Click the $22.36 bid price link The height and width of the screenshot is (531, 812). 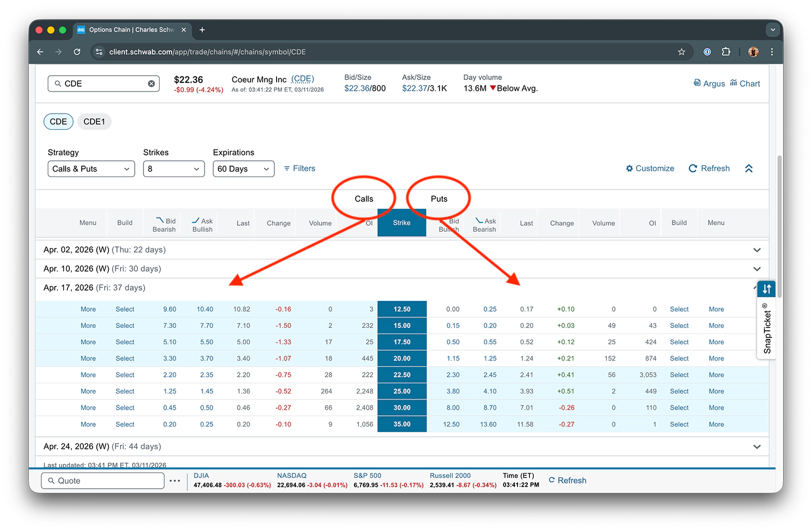357,88
